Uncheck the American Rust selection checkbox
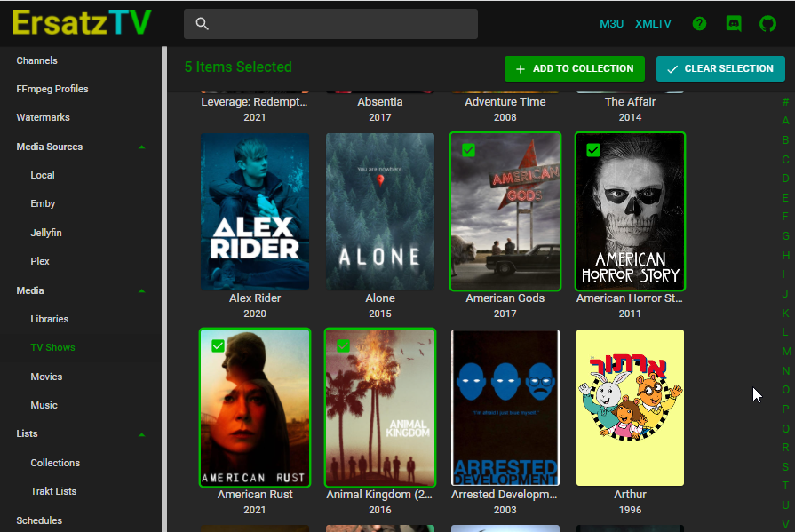The height and width of the screenshot is (532, 795). coord(218,345)
